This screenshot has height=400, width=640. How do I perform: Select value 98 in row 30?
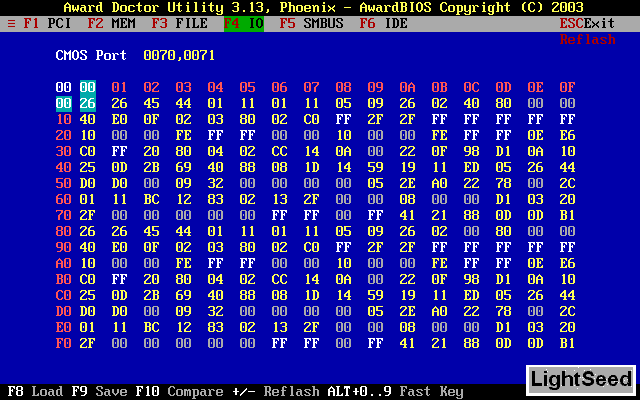click(x=471, y=151)
